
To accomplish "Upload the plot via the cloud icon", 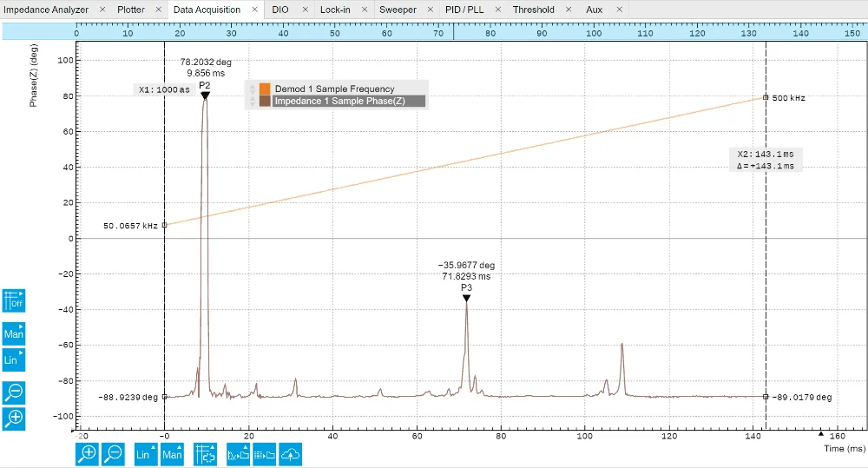I will [x=291, y=454].
